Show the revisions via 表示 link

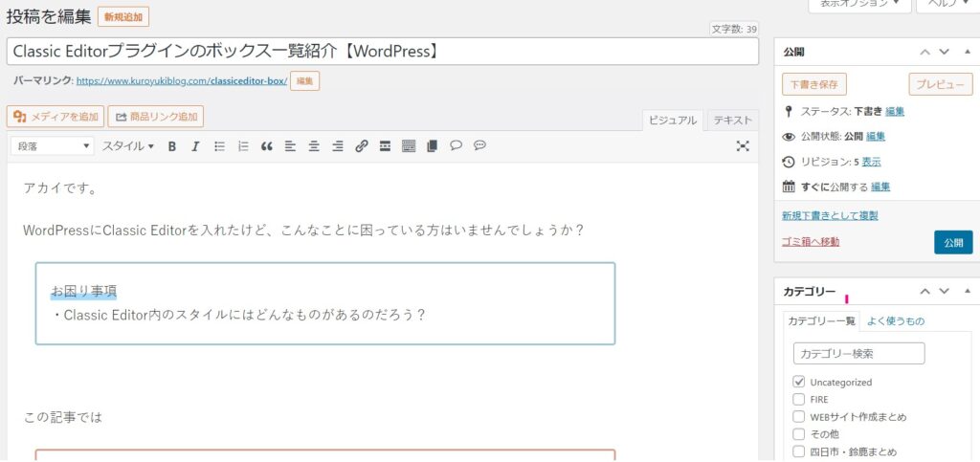[x=871, y=163]
